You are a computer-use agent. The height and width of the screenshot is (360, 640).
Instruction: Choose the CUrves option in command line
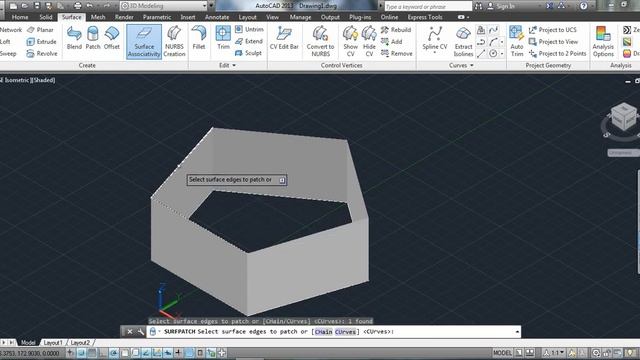(x=345, y=332)
